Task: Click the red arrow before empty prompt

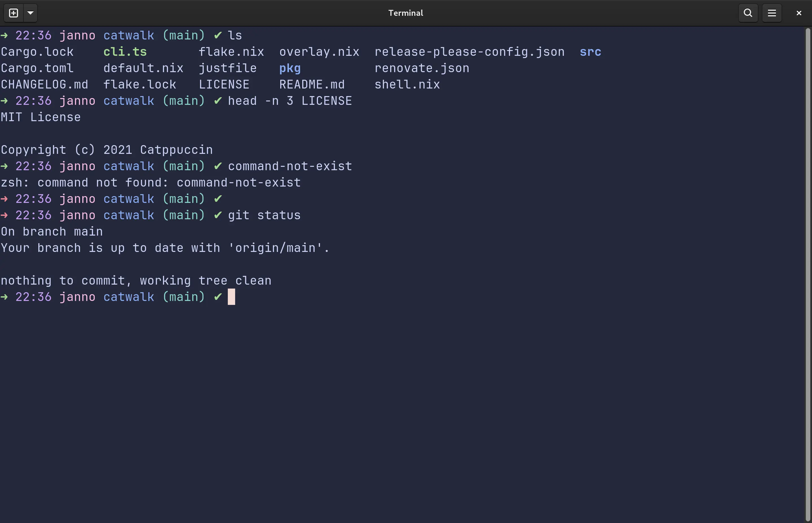Action: tap(5, 199)
